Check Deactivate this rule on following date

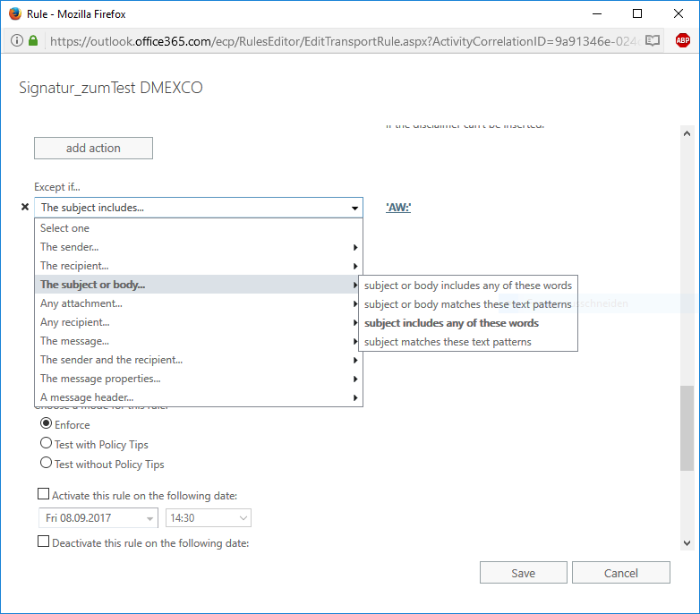click(x=43, y=542)
